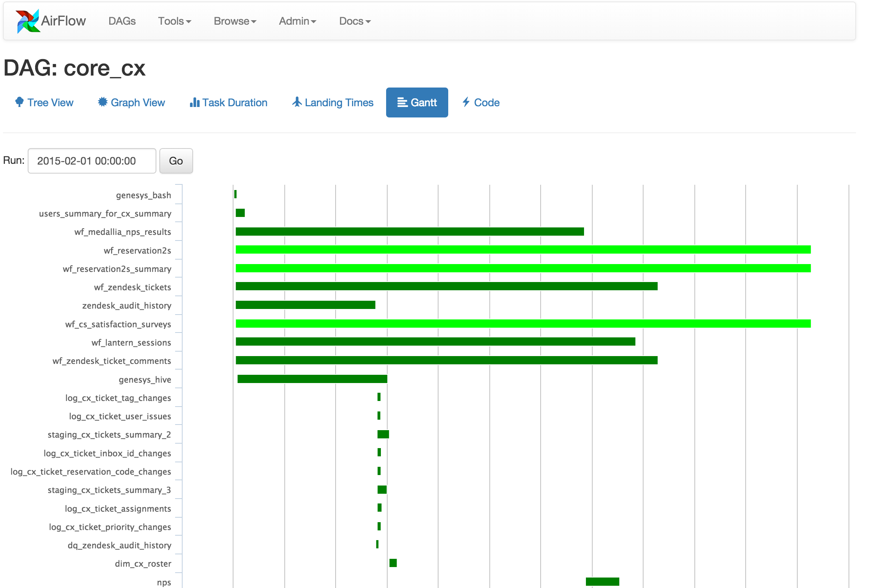Click the Run date input field
This screenshot has height=588, width=874.
[x=92, y=161]
